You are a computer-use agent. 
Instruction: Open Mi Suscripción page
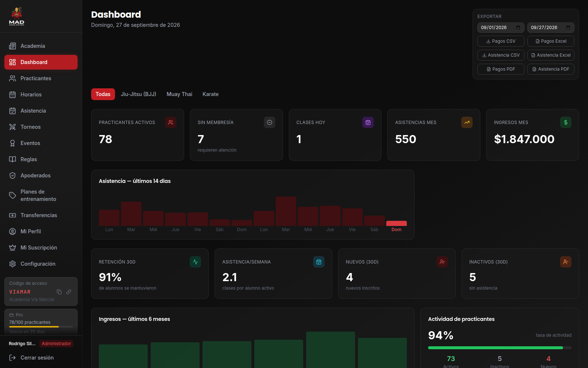click(x=41, y=248)
